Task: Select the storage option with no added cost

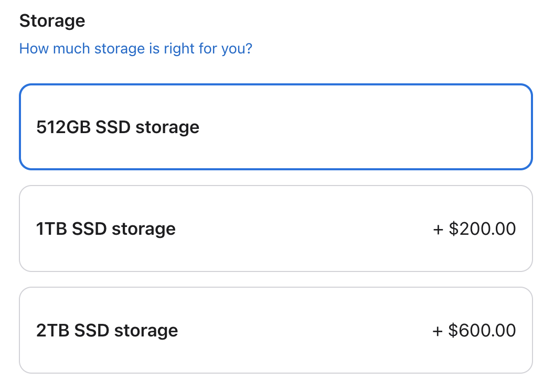Action: (x=276, y=127)
